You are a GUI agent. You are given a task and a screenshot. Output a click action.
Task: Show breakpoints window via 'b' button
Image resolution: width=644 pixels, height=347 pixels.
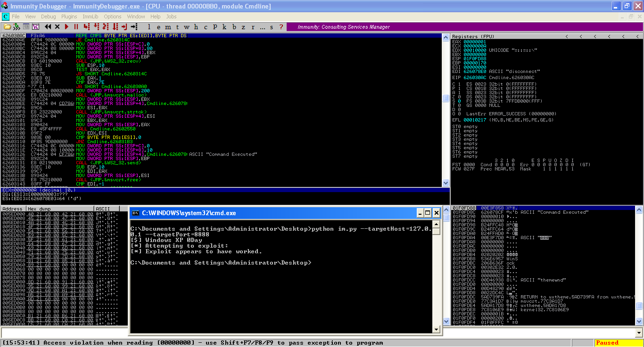[x=234, y=27]
